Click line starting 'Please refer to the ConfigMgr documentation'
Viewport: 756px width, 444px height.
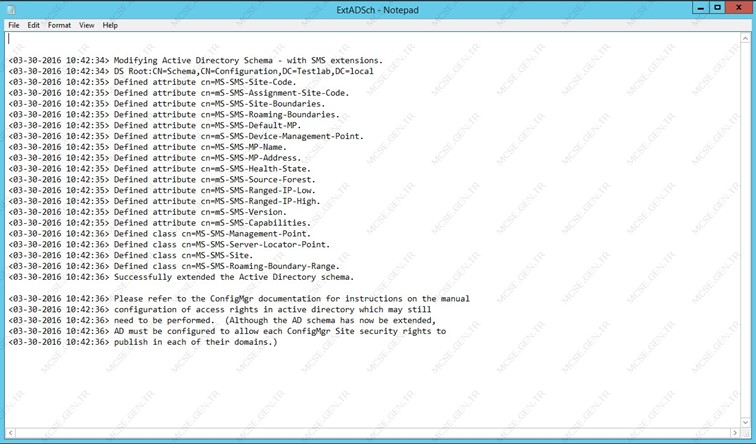[239, 299]
